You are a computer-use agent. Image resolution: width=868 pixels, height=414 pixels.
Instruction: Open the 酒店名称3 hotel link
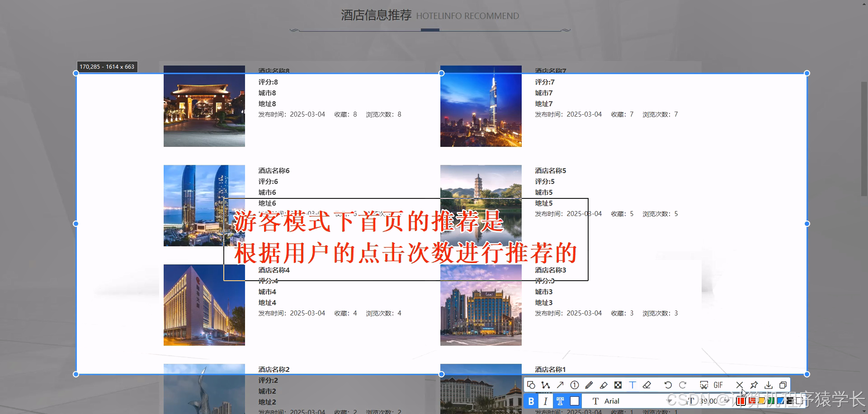point(551,270)
